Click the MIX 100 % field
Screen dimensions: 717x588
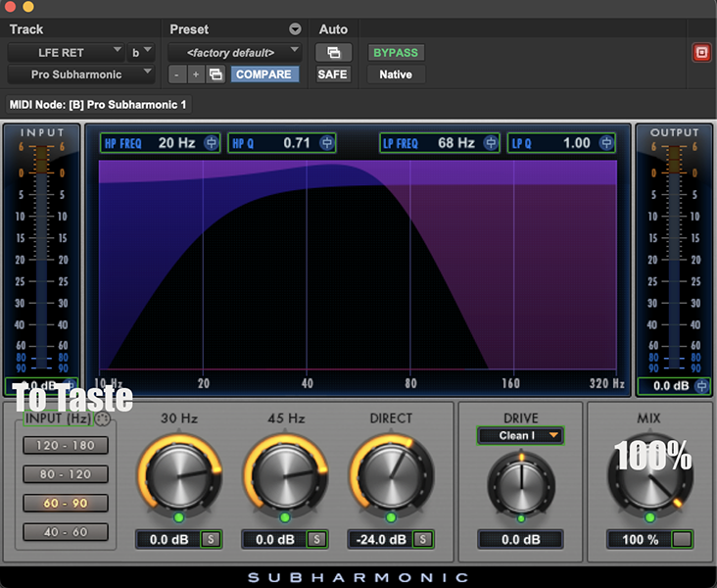641,540
